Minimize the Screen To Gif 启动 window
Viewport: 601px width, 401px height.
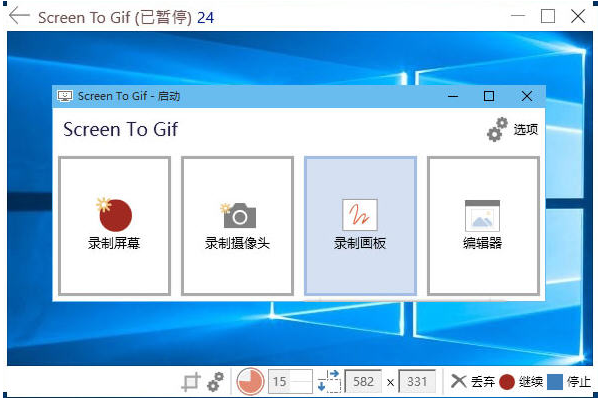[453, 96]
